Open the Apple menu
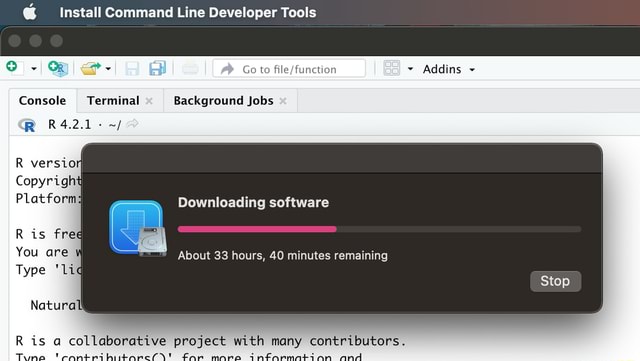640x361 pixels. click(x=29, y=12)
